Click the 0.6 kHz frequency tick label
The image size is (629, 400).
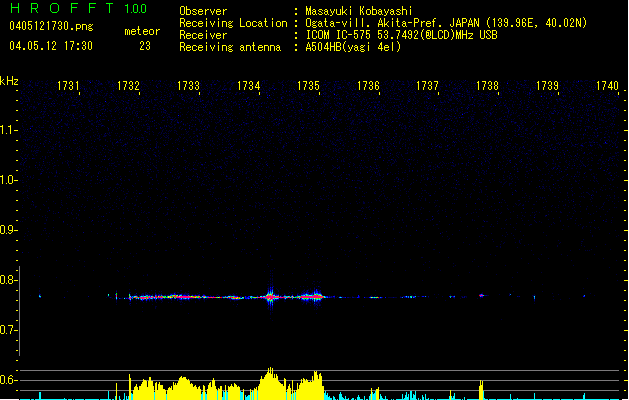(x=8, y=380)
